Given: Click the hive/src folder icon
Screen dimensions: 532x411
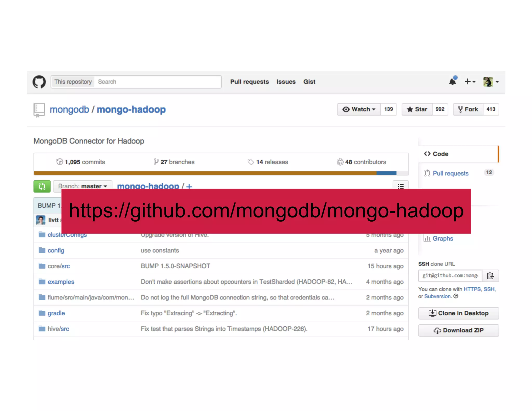Looking at the screenshot, I should coord(42,328).
